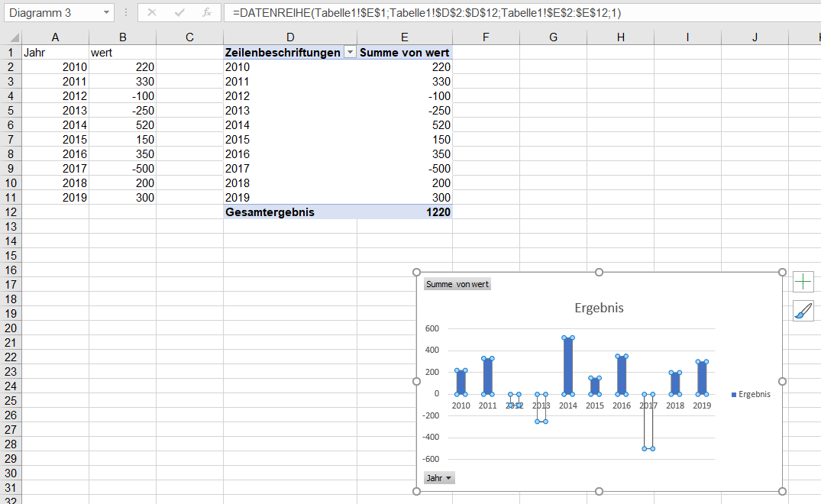This screenshot has width=821, height=504.
Task: Open the Chart Styles brush icon
Action: pyautogui.click(x=803, y=311)
